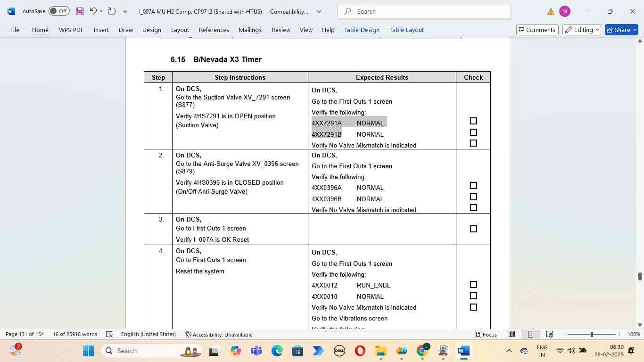Viewport: 644px width, 362px height.
Task: Open Task View on taskbar
Action: tap(215, 351)
